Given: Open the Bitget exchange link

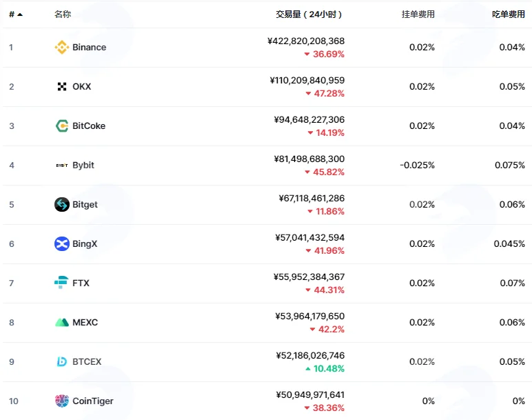Looking at the screenshot, I should tap(85, 204).
